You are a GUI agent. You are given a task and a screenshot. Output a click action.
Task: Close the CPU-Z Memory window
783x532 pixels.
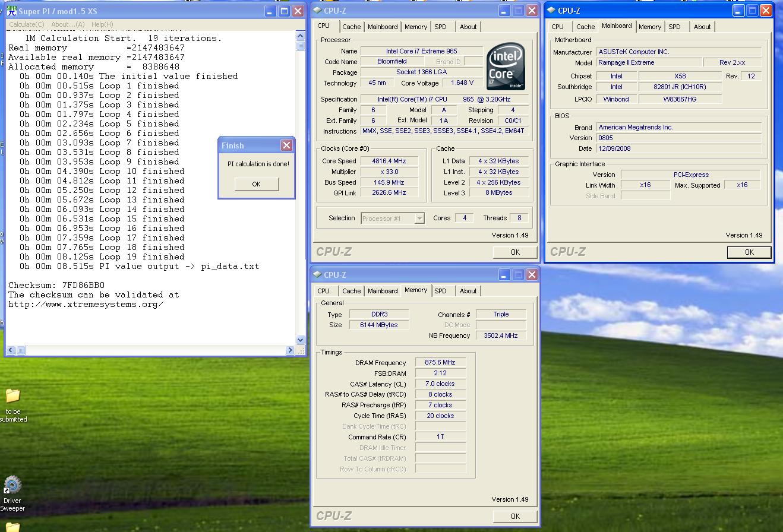tap(532, 275)
